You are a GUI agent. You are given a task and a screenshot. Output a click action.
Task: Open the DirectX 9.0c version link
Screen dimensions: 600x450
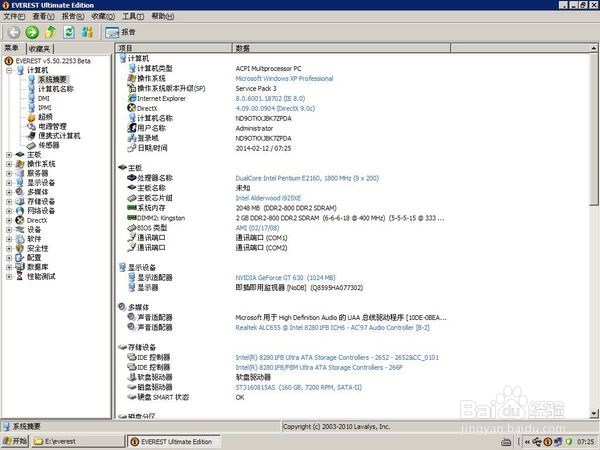[x=275, y=108]
